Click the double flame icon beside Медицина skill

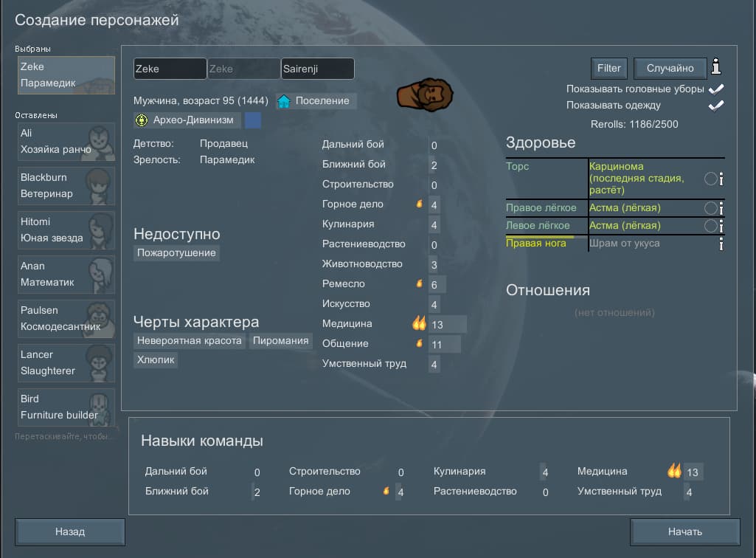(419, 323)
